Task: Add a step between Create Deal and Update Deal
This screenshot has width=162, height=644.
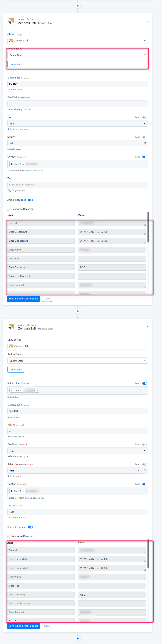Action: [78, 311]
